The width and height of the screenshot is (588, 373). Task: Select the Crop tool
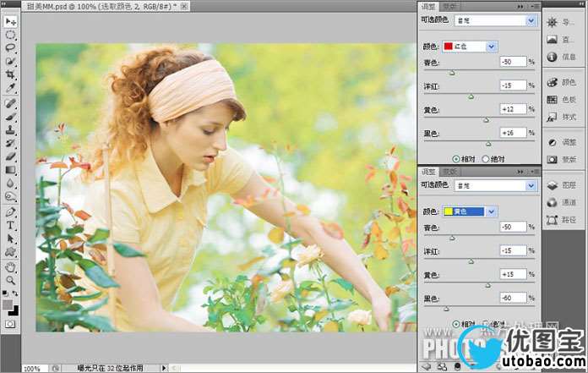11,74
